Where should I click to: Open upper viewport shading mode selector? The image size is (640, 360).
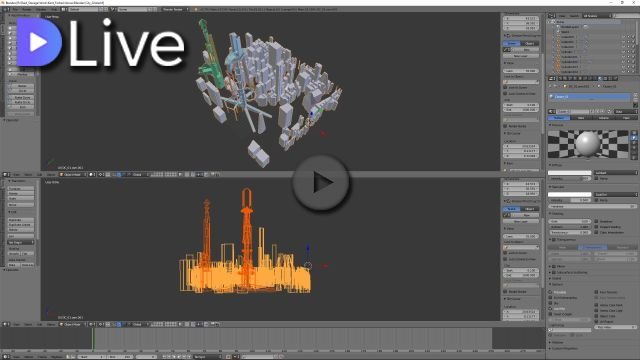pyautogui.click(x=91, y=174)
